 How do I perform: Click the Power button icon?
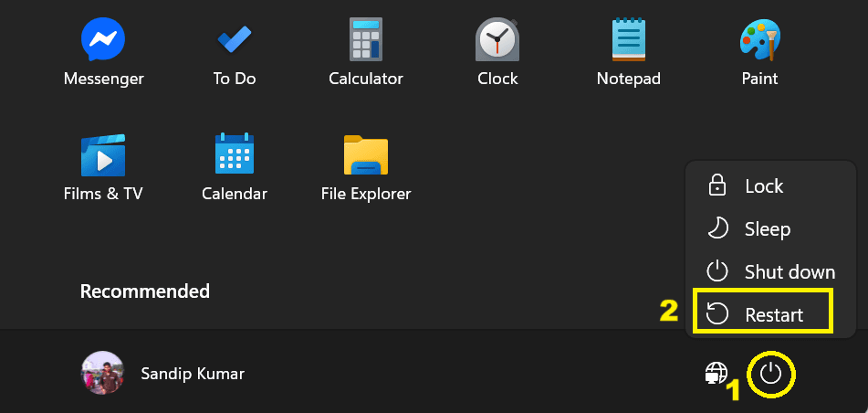(x=770, y=375)
